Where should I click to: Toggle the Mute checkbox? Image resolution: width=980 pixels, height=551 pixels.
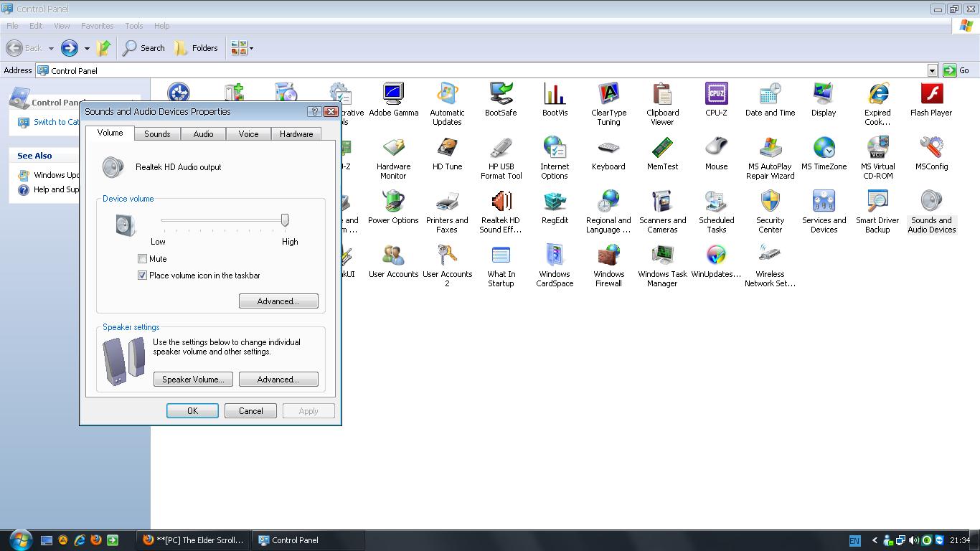tap(142, 259)
